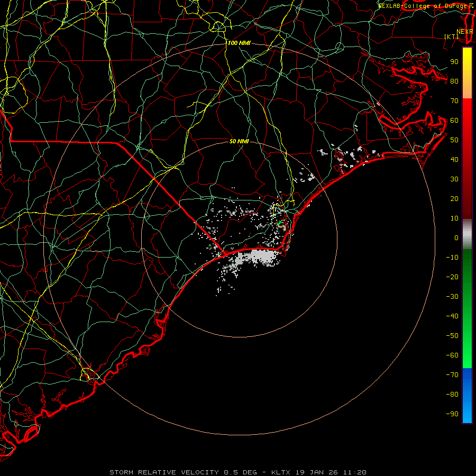Click the KT units label above color scale
Screen dimensions: 476x476
[x=452, y=36]
